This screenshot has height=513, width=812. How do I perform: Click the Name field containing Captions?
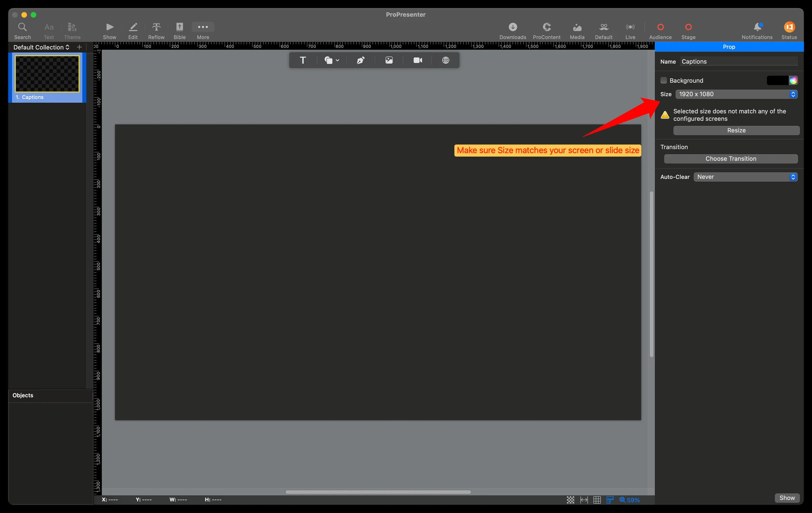pyautogui.click(x=739, y=62)
